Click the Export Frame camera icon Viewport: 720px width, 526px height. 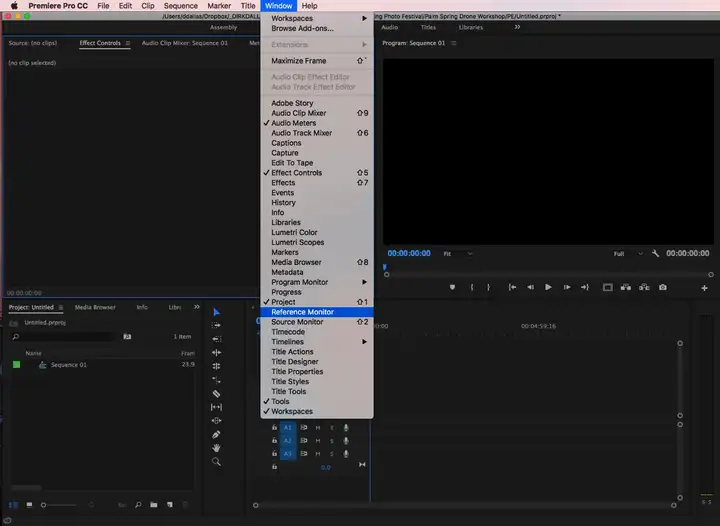pos(663,287)
